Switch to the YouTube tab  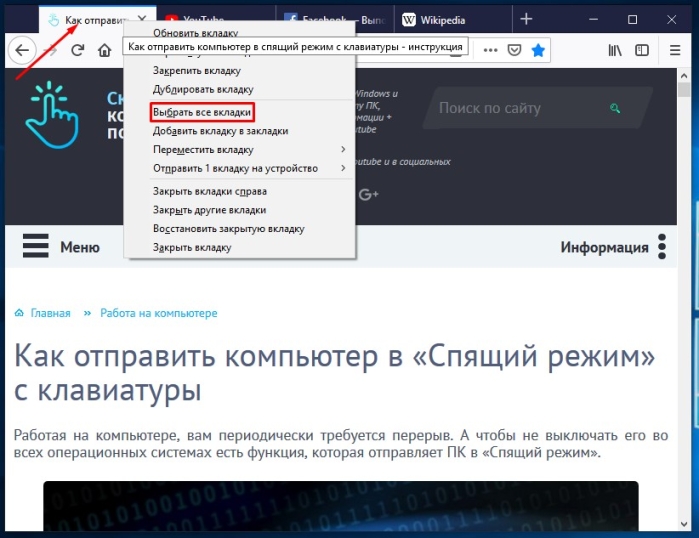[216, 20]
